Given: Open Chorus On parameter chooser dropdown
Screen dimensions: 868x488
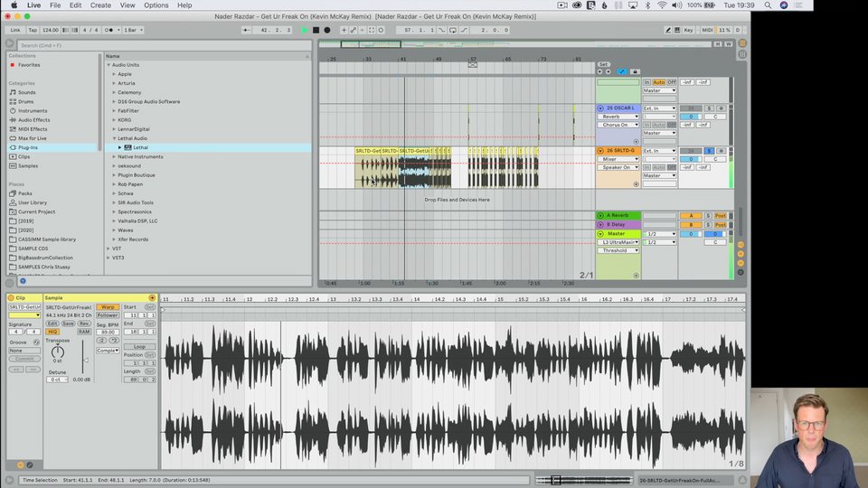Looking at the screenshot, I should coord(618,125).
